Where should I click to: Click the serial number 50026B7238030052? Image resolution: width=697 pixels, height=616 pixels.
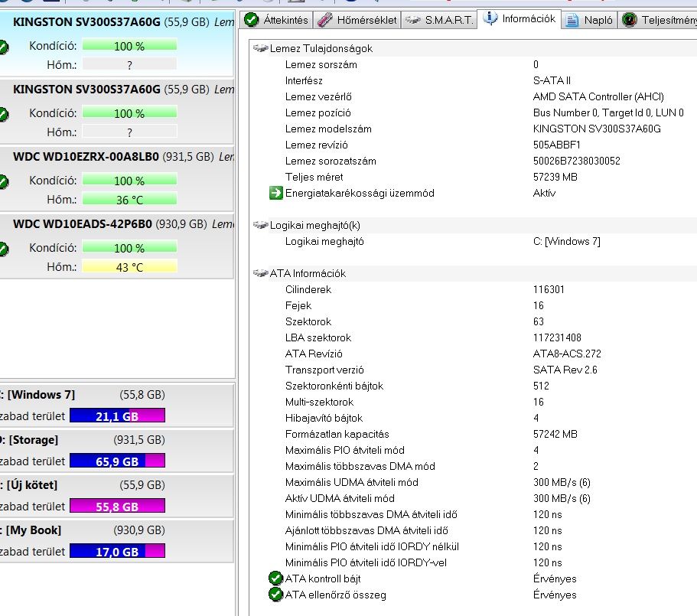click(577, 161)
